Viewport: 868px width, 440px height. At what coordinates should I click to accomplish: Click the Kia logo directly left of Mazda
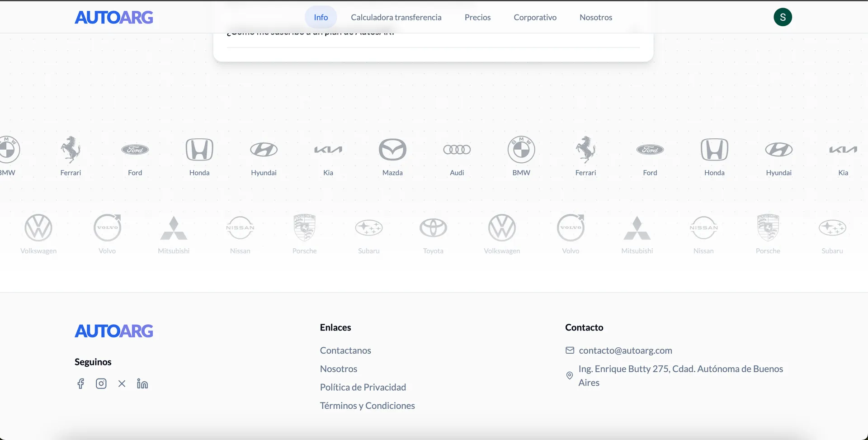328,150
